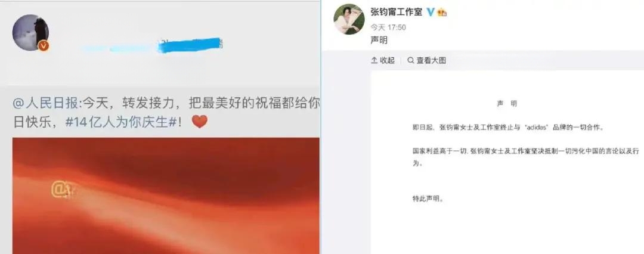644x254 pixels.
Task: Click the magnifier icon next to 查看大图
Action: [410, 60]
